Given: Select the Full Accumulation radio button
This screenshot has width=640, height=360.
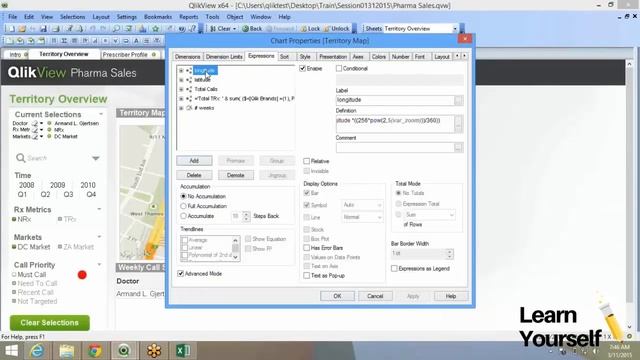Looking at the screenshot, I should point(183,206).
